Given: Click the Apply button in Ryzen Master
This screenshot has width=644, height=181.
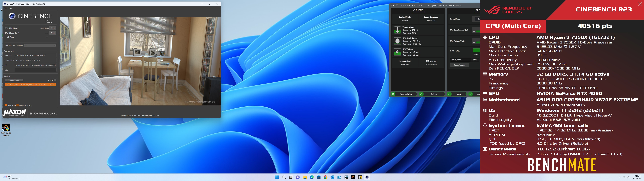Looking at the screenshot, I should (457, 94).
